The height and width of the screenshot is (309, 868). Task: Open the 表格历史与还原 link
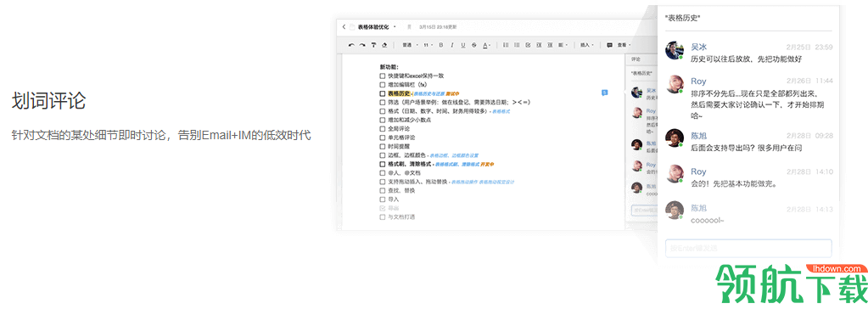(428, 93)
